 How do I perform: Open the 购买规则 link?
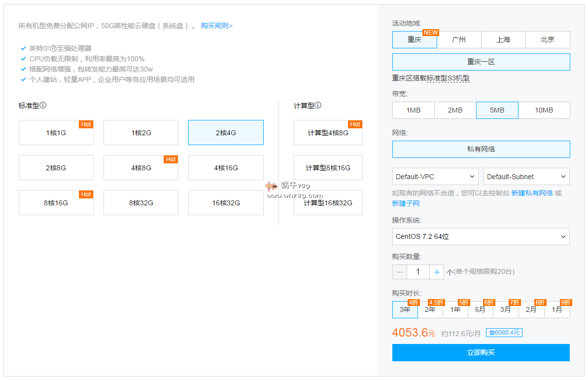[x=216, y=26]
